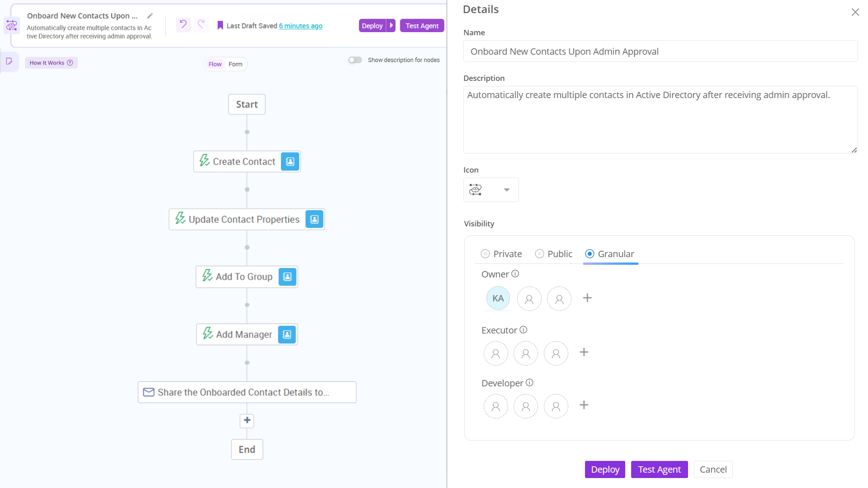Click the first empty Executor avatar slot
Viewport: 868px width, 488px height.
[x=495, y=353]
